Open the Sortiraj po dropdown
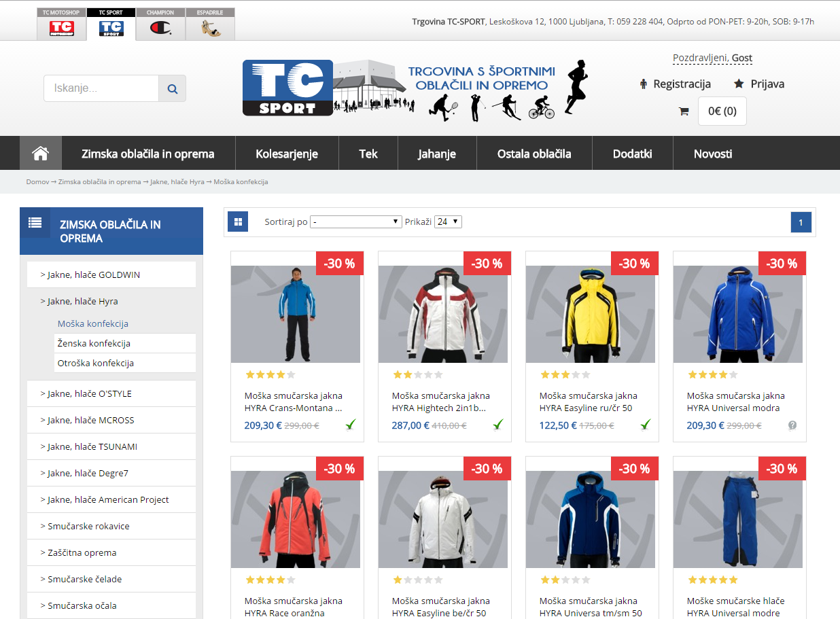The height and width of the screenshot is (619, 840). click(x=356, y=222)
